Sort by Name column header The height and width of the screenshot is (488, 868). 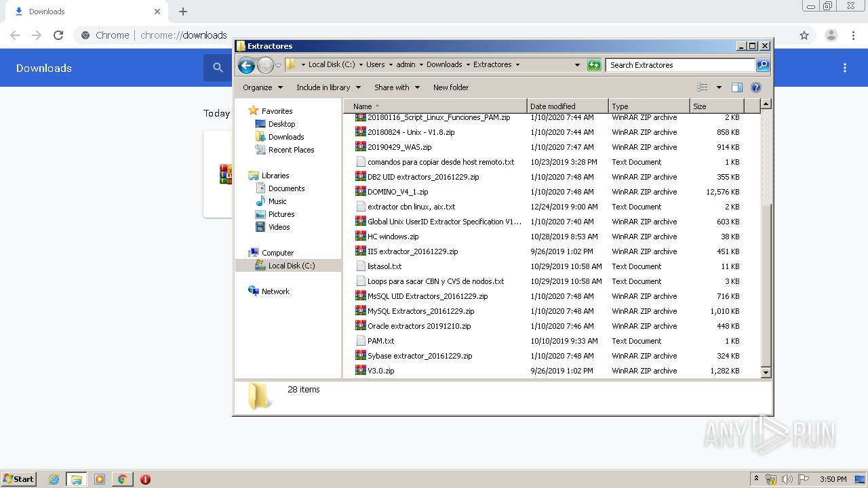[x=435, y=106]
